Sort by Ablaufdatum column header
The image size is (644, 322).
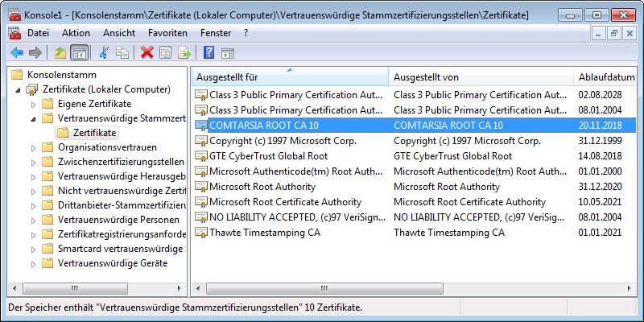[605, 76]
